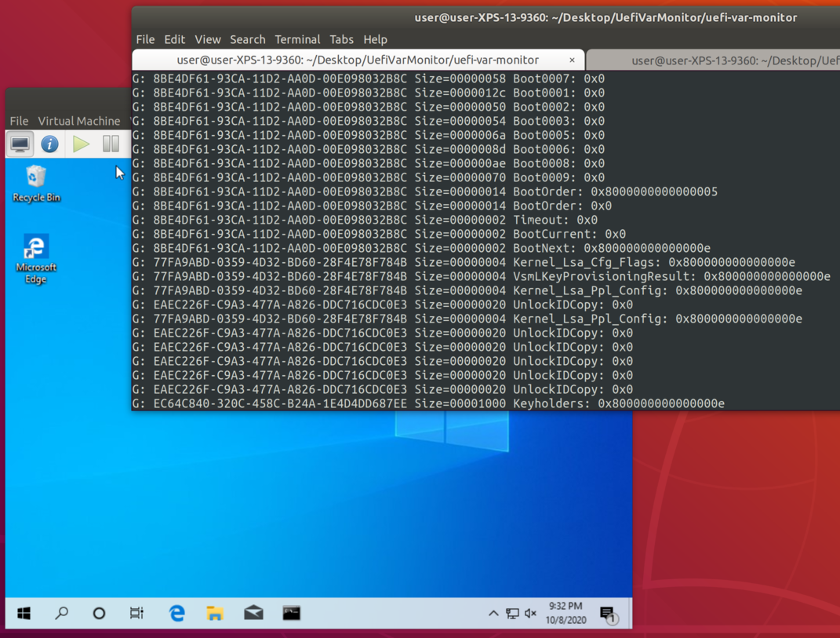Screen dimensions: 840x638
Task: Open Cortana circle in taskbar
Action: [x=99, y=613]
